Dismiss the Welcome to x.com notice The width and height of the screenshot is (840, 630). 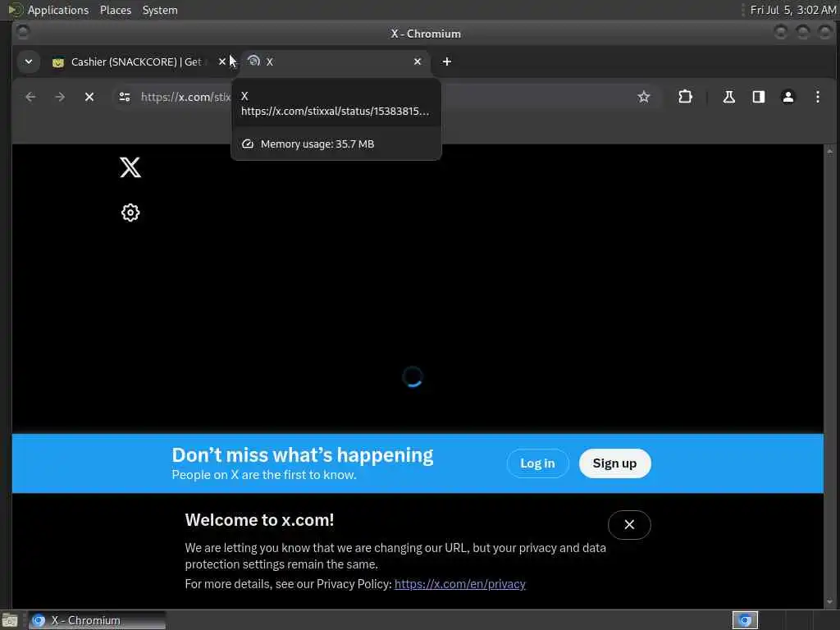(629, 524)
